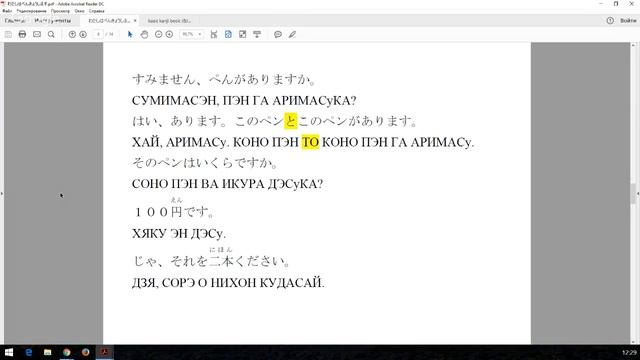Click the full screen mode icon

point(242,34)
